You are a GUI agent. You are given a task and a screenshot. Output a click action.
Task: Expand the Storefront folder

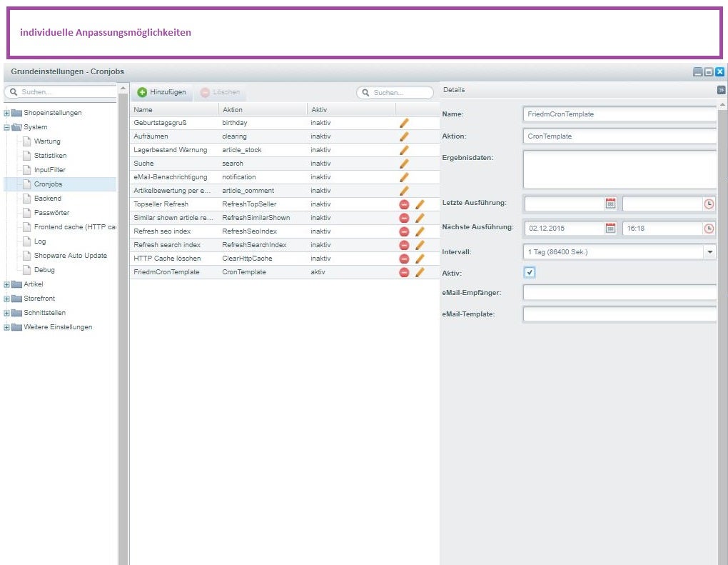6,299
